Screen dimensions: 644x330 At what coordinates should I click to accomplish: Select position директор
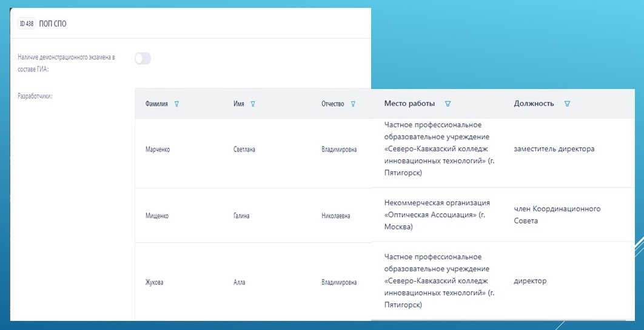tap(530, 281)
